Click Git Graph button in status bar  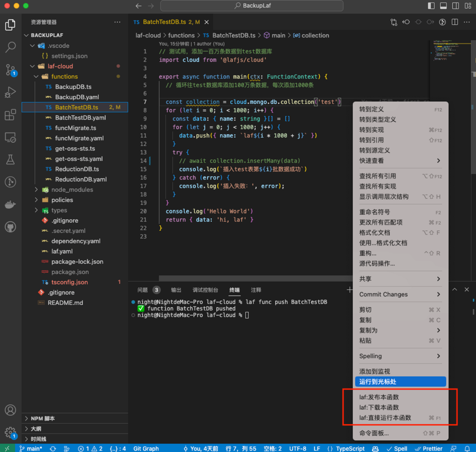coord(146,448)
